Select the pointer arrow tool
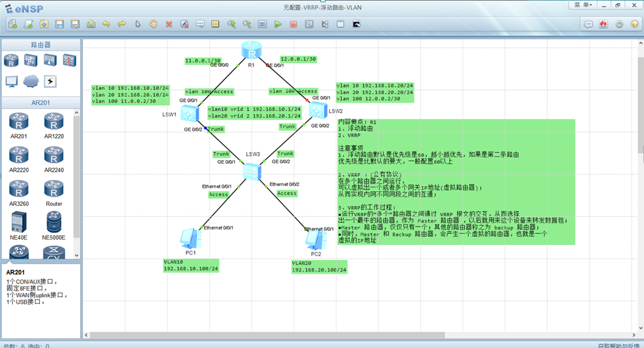 [138, 24]
